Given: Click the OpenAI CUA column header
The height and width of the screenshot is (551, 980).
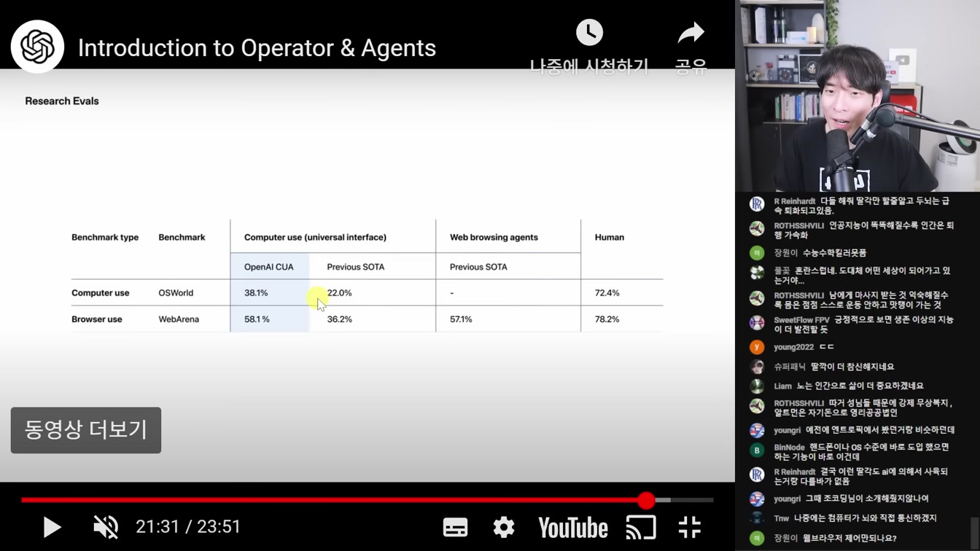Looking at the screenshot, I should coord(269,267).
